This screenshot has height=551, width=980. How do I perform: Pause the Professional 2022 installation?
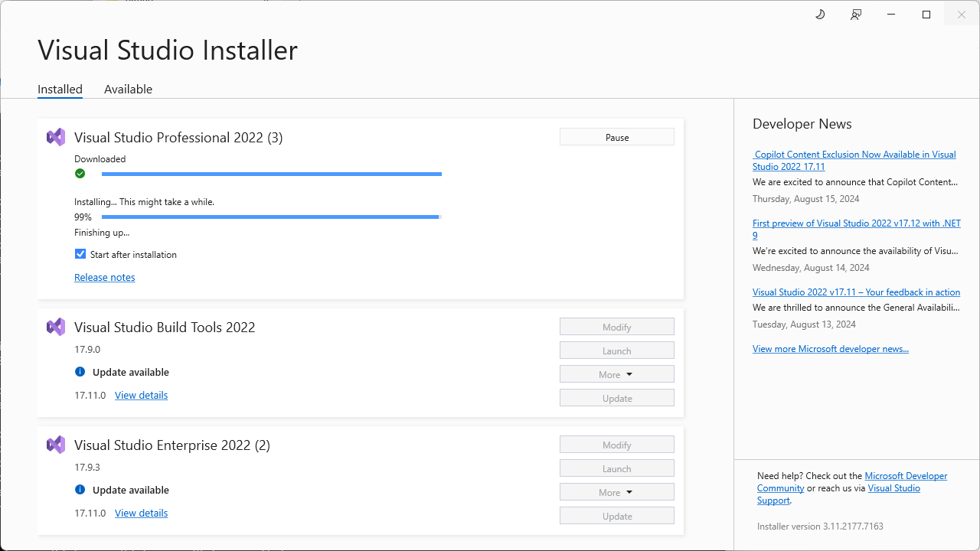pos(617,137)
